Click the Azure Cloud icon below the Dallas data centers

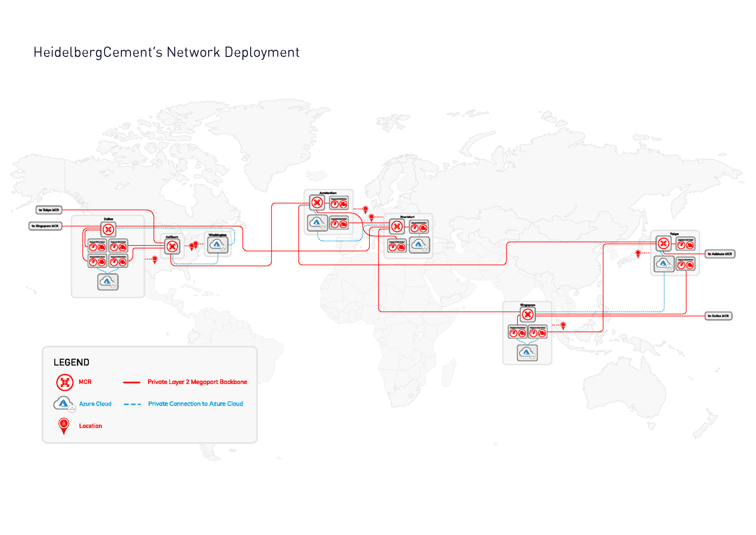point(107,281)
